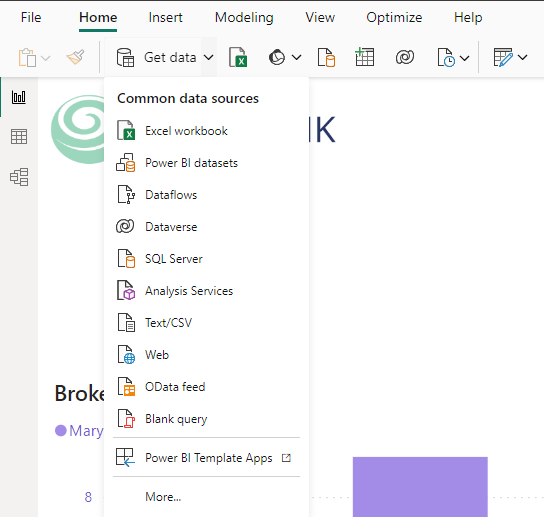Switch to Table view in sidebar

point(19,137)
